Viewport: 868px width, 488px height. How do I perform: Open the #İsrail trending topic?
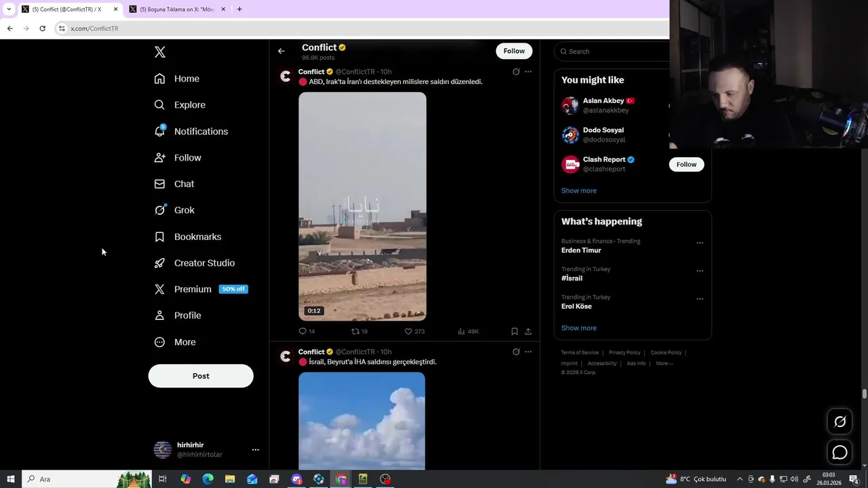pyautogui.click(x=572, y=279)
